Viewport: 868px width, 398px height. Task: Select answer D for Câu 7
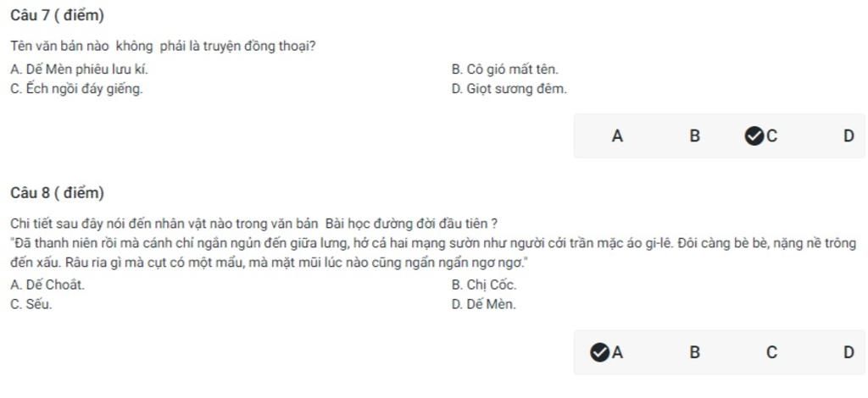[x=849, y=136]
